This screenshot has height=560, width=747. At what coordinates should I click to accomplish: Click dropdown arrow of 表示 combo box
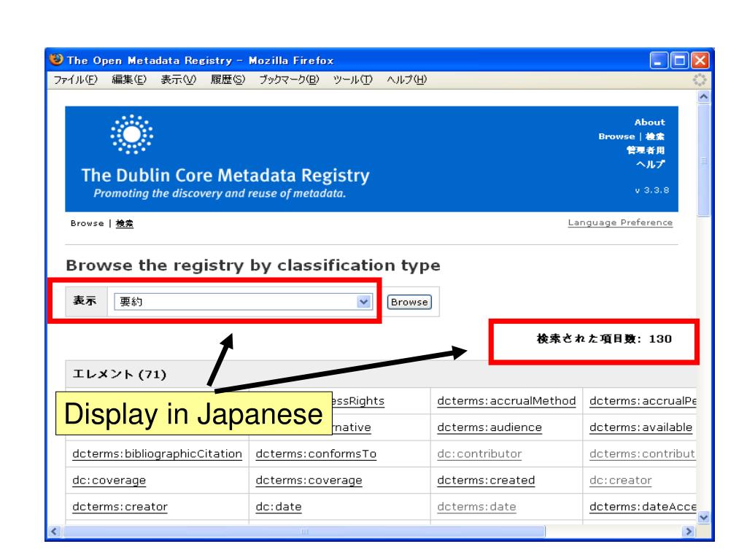tap(364, 301)
